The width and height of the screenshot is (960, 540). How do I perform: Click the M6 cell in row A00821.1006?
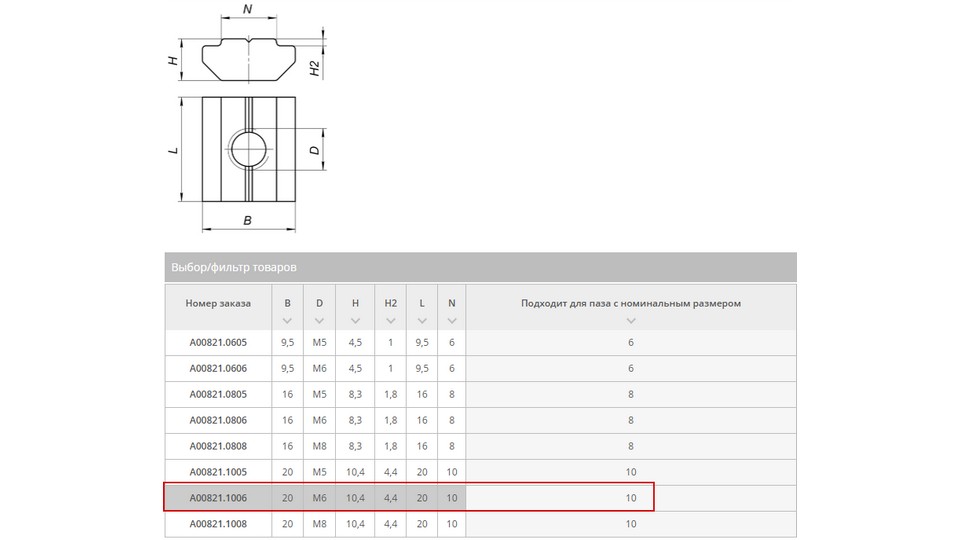319,498
